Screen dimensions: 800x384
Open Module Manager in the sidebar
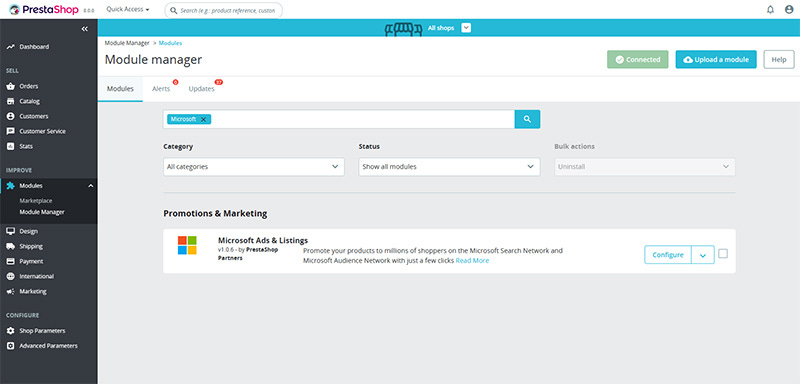[x=42, y=212]
